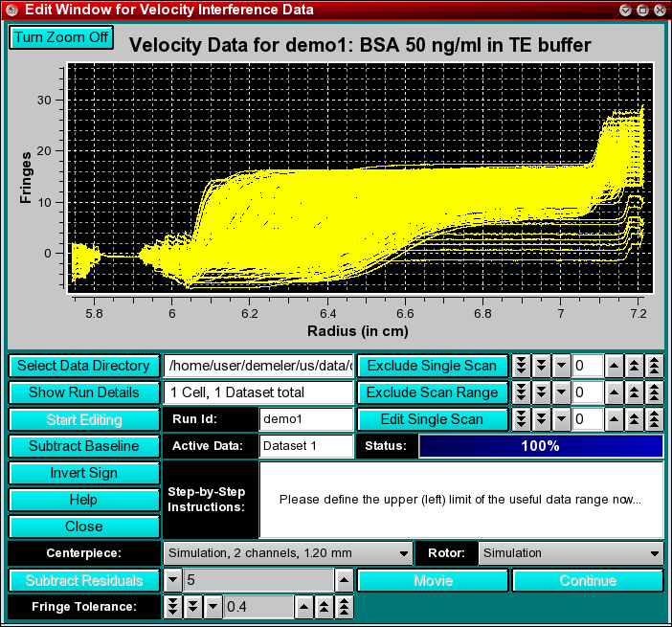672x627 pixels.
Task: Click triple-up arrow for Exclude Single Scan
Action: pyautogui.click(x=655, y=366)
